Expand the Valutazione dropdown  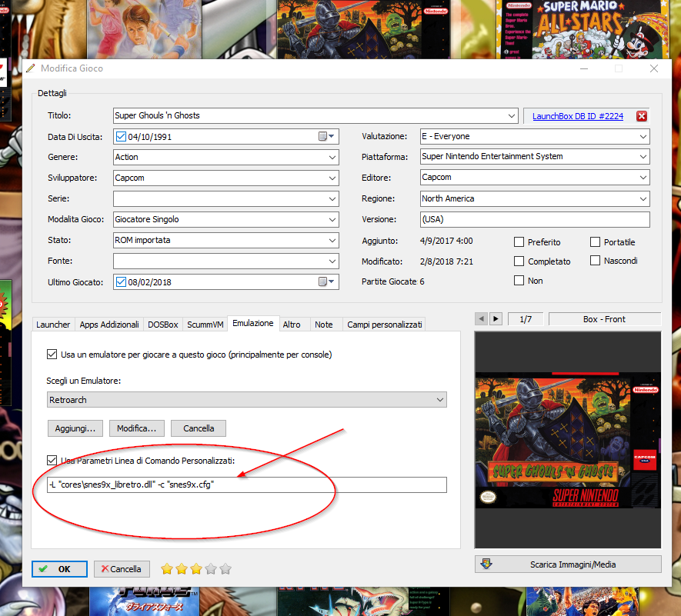643,136
